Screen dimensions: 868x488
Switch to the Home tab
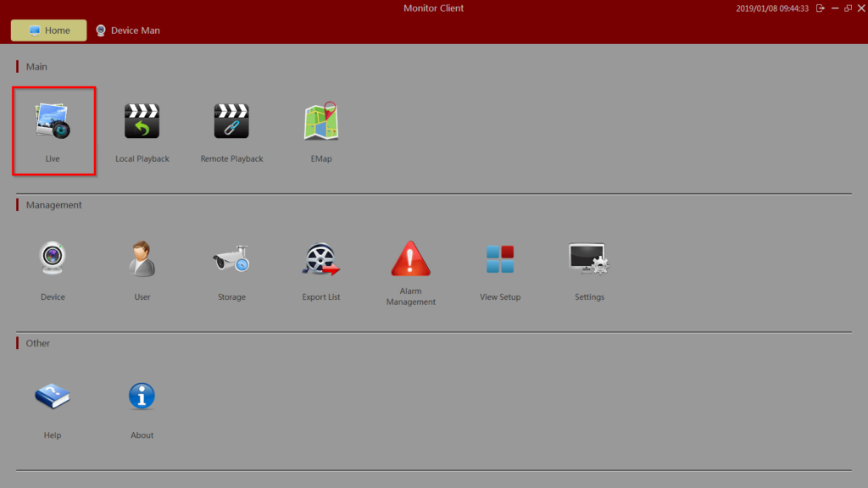[48, 30]
